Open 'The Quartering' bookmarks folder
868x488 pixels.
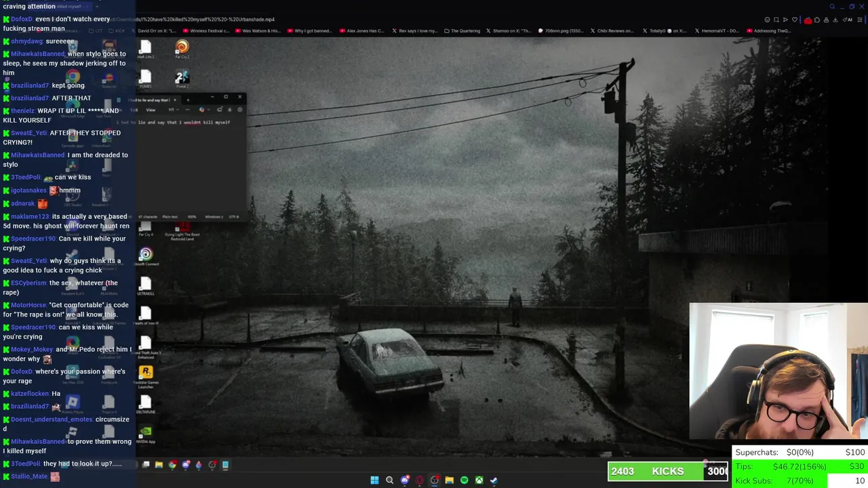coord(462,30)
